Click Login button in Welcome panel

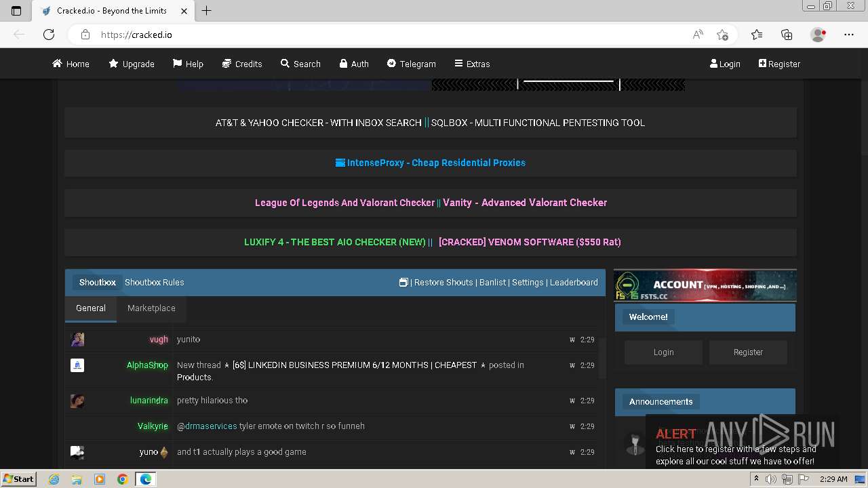click(663, 352)
